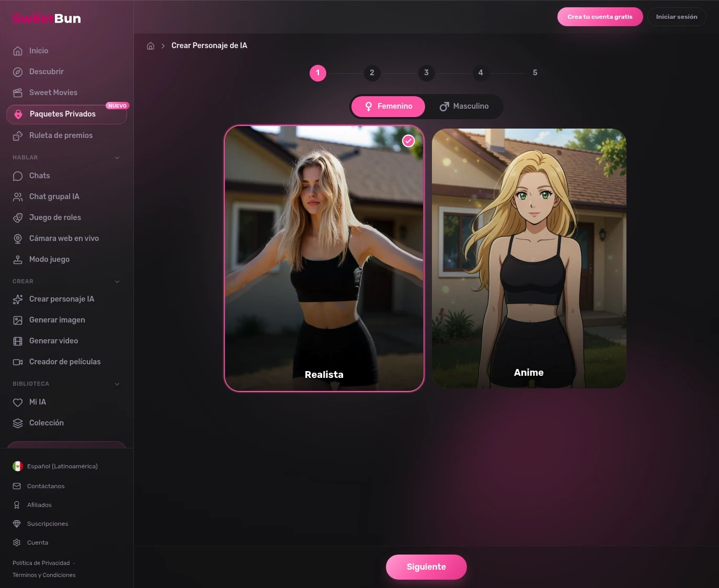Choose the Anime style card
The width and height of the screenshot is (719, 588).
click(529, 258)
